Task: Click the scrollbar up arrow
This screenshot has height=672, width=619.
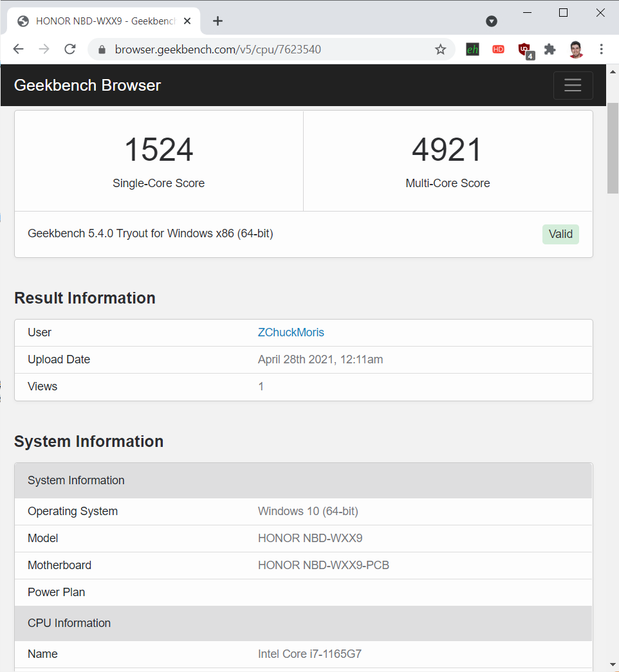Action: 613,71
